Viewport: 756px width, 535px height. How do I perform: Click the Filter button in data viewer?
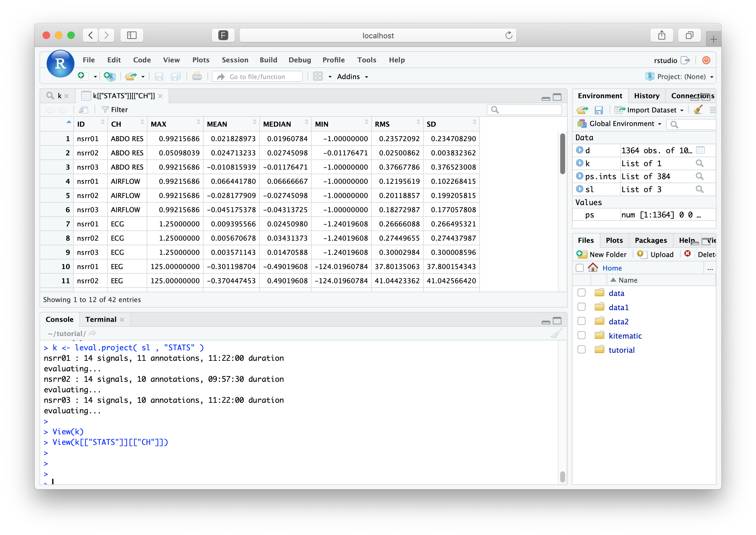coord(115,110)
